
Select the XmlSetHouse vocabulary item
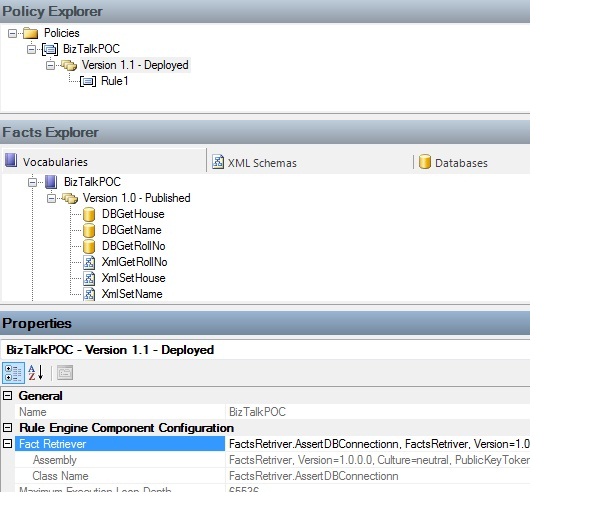pos(134,278)
